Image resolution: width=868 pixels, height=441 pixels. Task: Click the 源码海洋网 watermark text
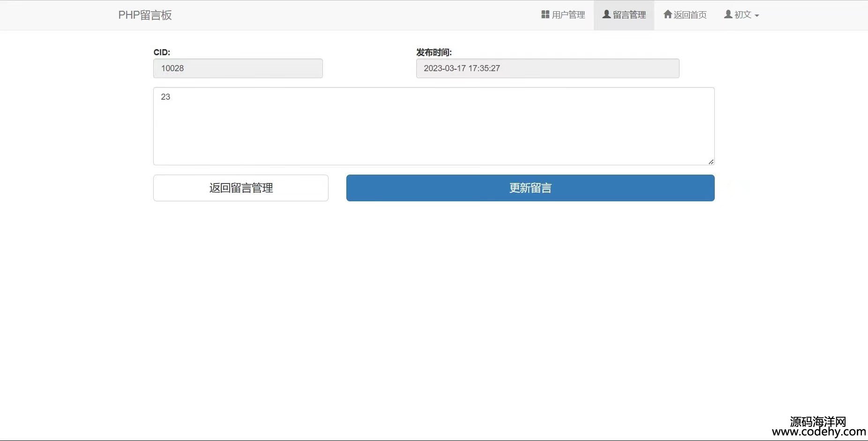point(818,422)
